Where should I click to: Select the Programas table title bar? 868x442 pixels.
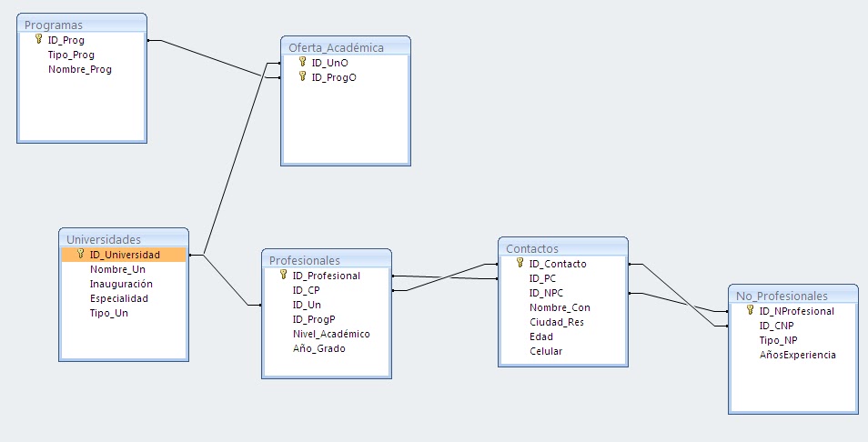point(82,25)
